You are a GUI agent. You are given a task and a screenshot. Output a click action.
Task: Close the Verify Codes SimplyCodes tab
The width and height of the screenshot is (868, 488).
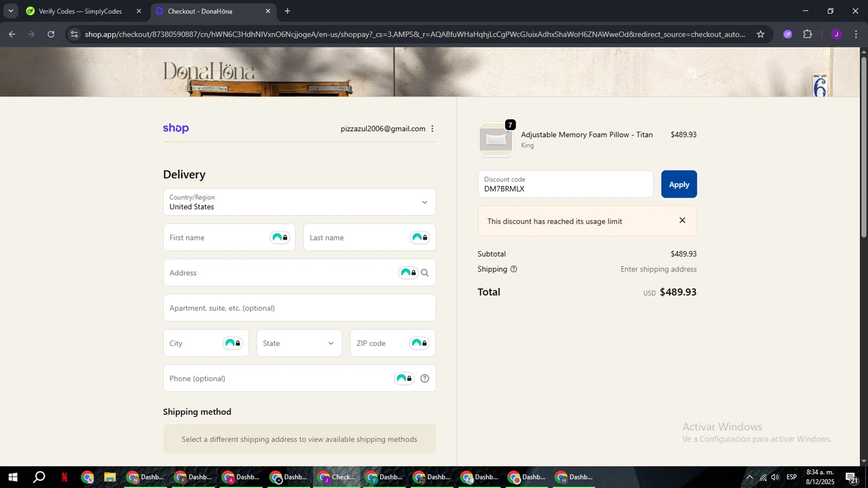[x=139, y=11]
